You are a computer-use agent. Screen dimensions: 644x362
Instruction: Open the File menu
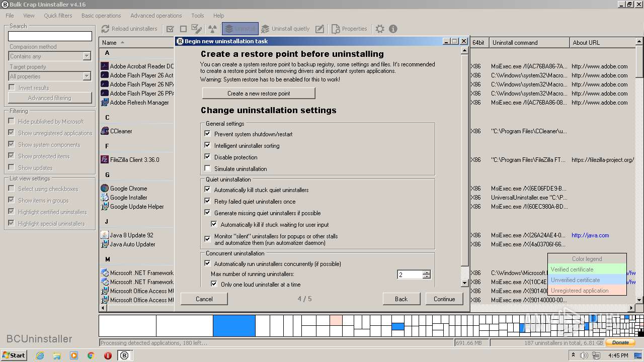tap(10, 16)
